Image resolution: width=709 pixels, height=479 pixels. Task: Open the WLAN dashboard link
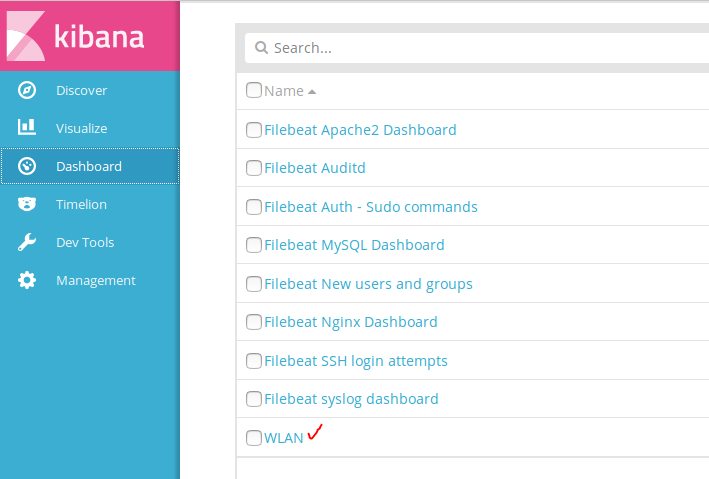[283, 438]
